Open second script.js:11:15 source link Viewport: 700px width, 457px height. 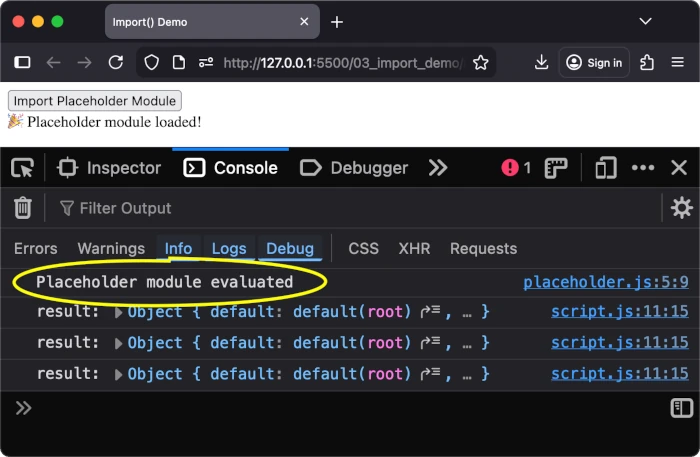(x=620, y=342)
